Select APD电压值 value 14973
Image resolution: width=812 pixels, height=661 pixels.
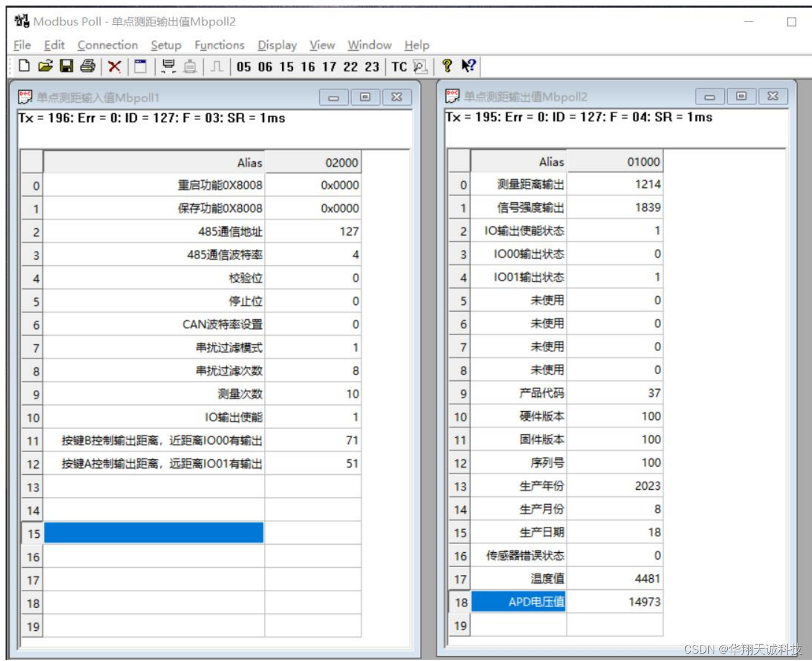coord(615,602)
